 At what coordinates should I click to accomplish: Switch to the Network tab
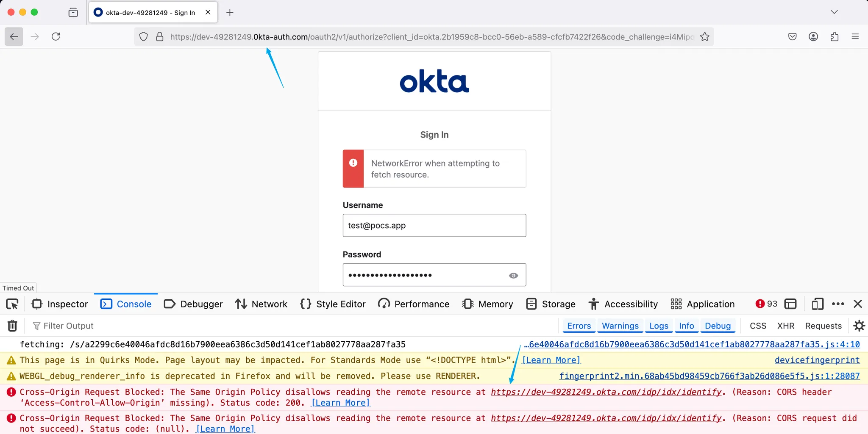point(261,304)
